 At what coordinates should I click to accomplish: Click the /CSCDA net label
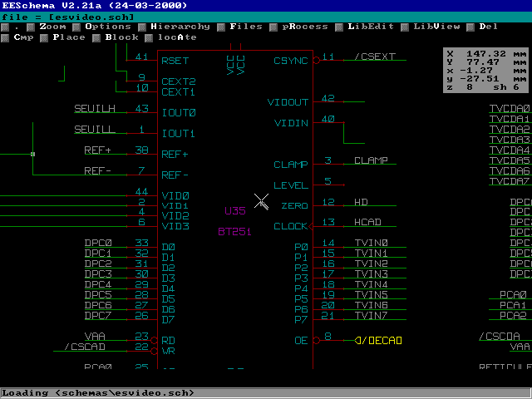pos(500,336)
